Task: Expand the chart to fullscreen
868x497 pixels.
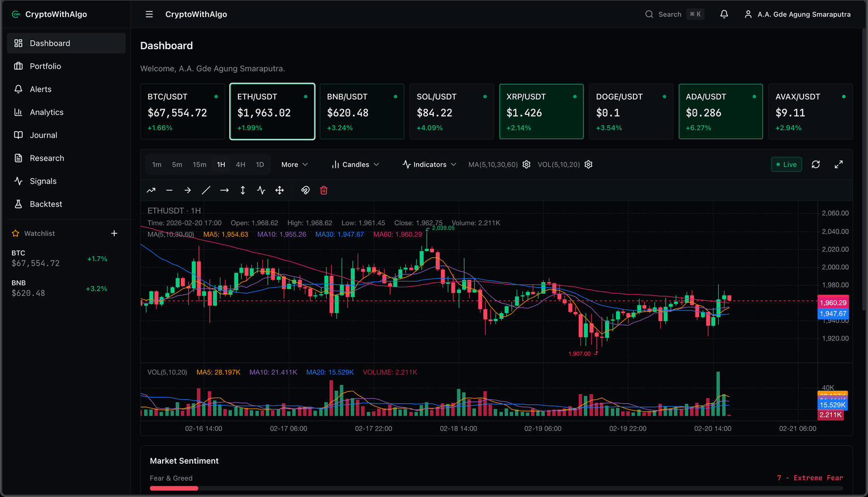Action: click(839, 164)
